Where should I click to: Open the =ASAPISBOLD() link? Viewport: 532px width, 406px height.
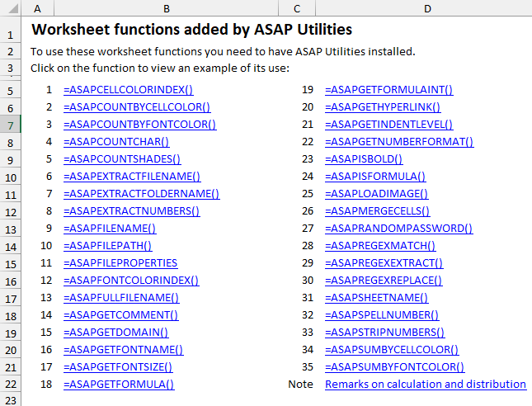(x=364, y=159)
